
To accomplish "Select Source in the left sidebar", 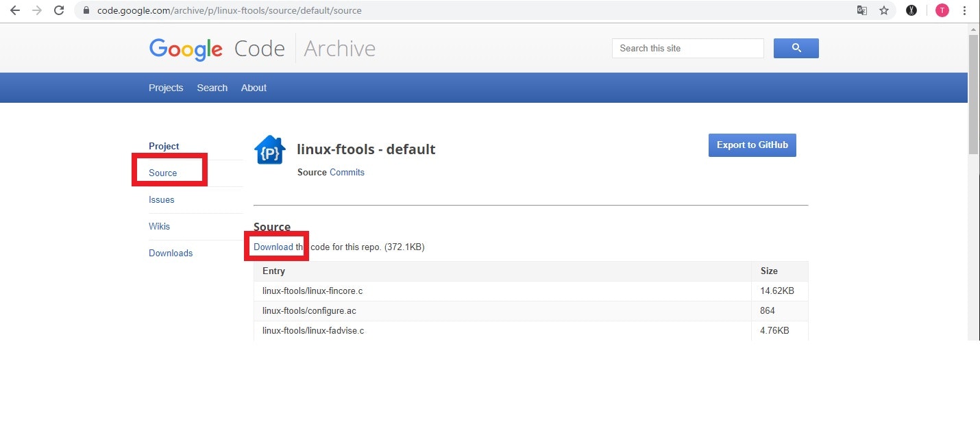I will [x=162, y=173].
